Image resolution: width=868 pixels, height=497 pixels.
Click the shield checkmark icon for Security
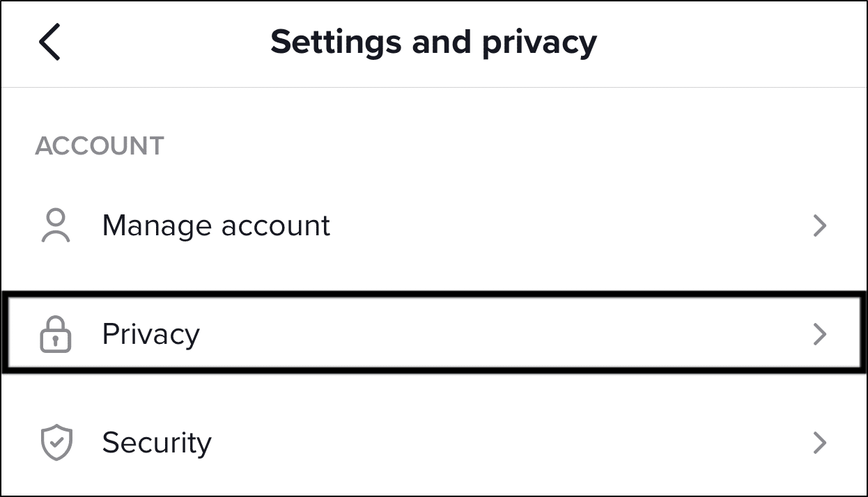pyautogui.click(x=56, y=443)
